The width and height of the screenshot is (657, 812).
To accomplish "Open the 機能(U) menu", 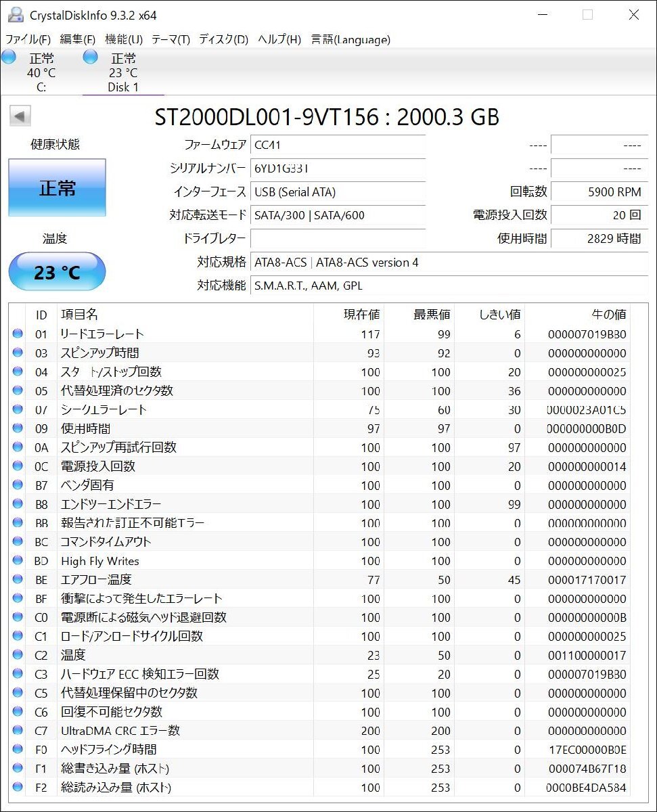I will (x=124, y=39).
